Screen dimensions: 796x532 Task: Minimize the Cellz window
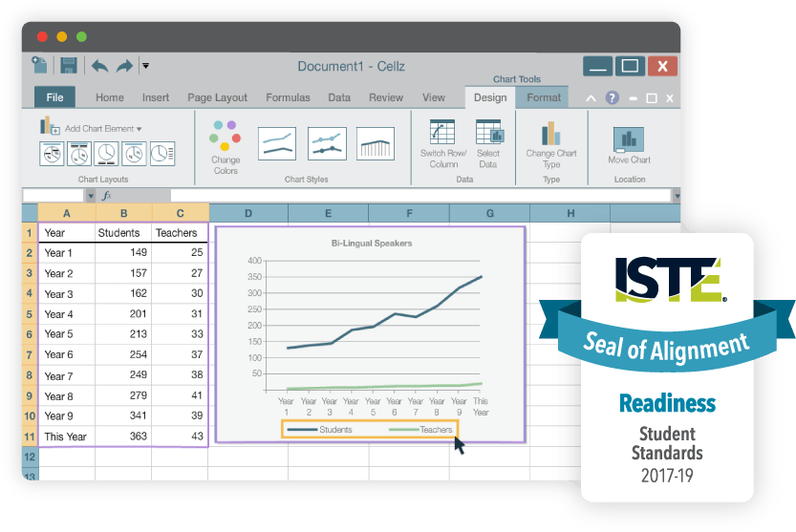coord(597,66)
